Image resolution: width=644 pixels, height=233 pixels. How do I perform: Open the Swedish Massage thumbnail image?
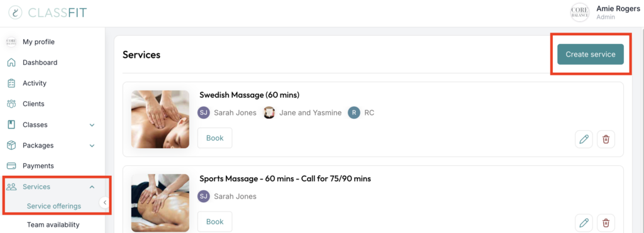[160, 119]
